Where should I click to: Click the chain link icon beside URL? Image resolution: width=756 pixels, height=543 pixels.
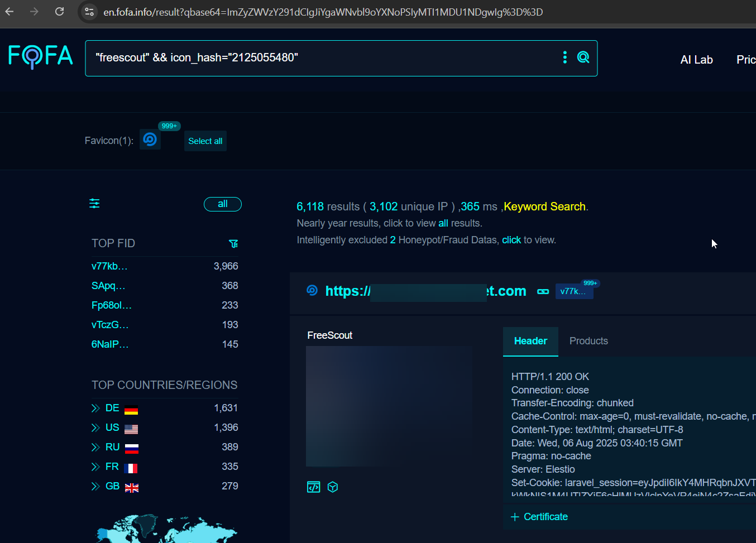[543, 291]
